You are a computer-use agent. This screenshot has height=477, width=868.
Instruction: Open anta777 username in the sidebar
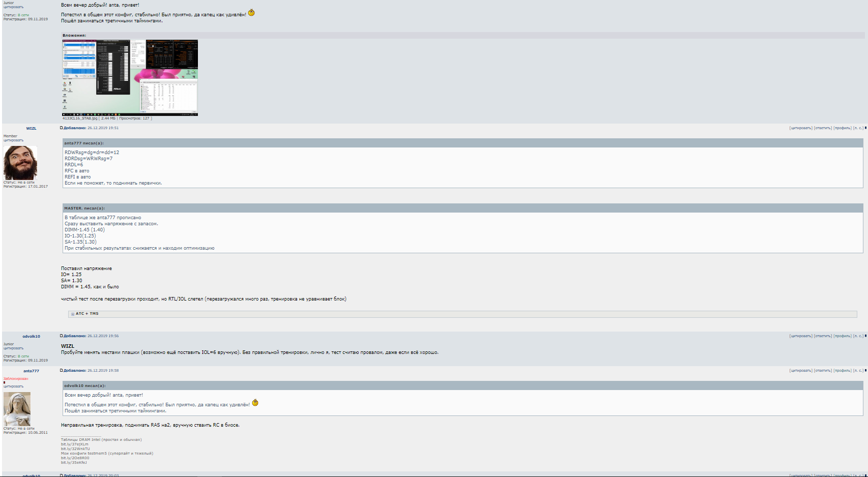tap(31, 371)
